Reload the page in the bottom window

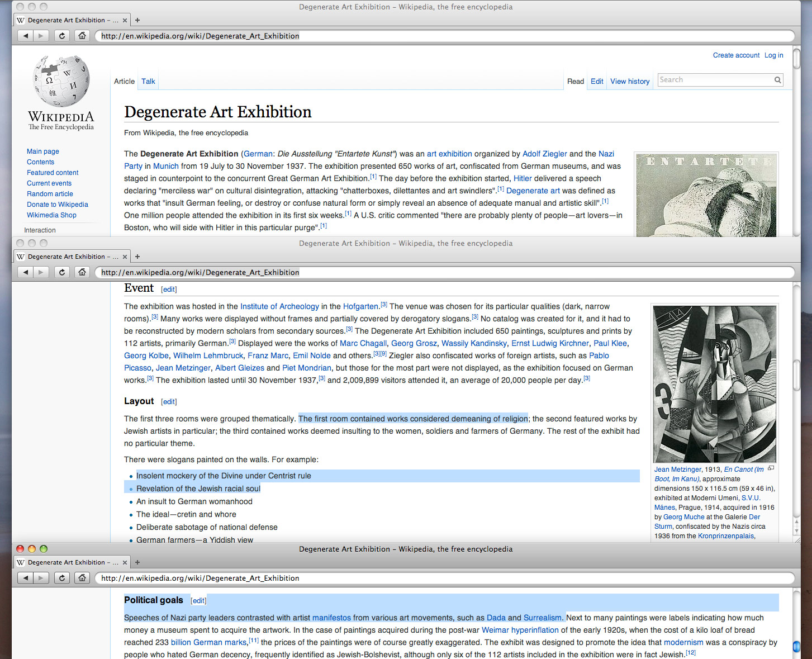click(x=62, y=578)
